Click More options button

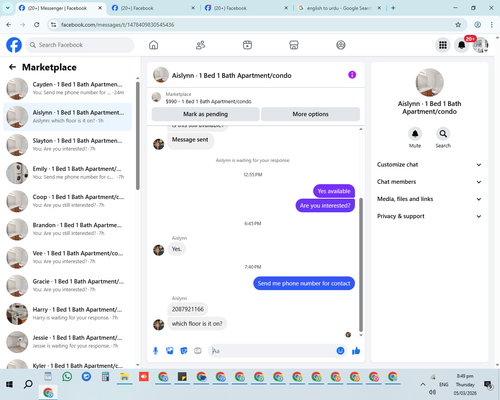point(310,114)
